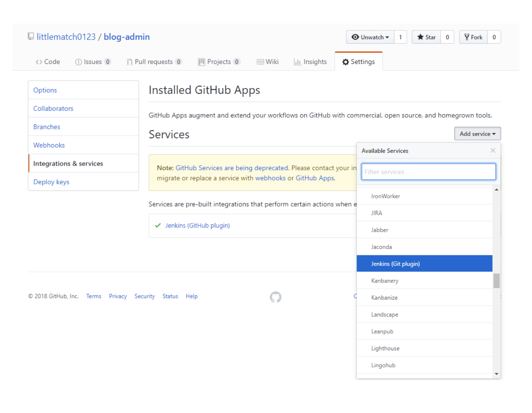This screenshot has width=532, height=413.
Task: Click the services list scrollbar thumb
Action: pos(497,281)
